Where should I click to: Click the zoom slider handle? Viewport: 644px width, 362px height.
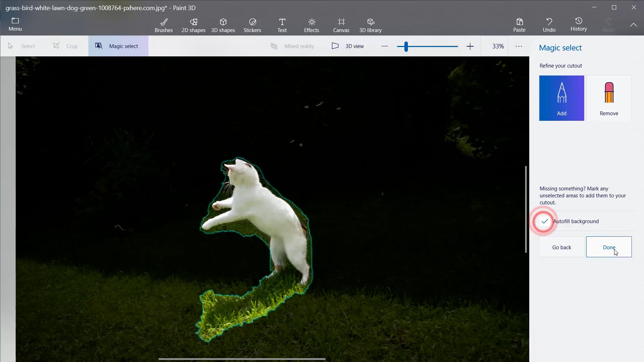click(x=406, y=46)
